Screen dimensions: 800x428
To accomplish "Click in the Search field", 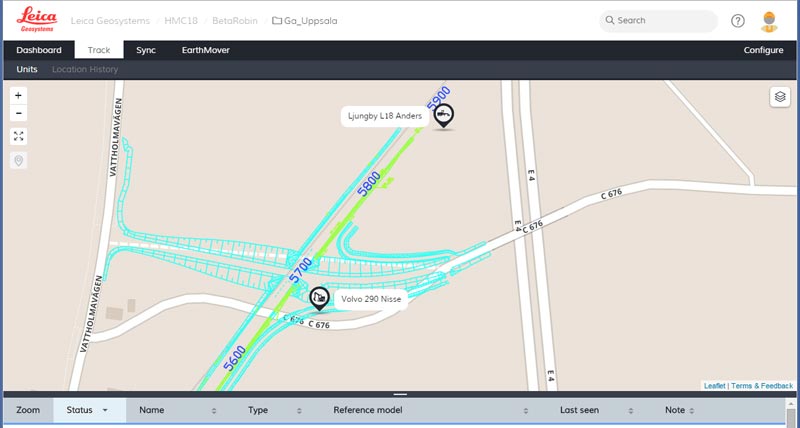I will (x=658, y=20).
